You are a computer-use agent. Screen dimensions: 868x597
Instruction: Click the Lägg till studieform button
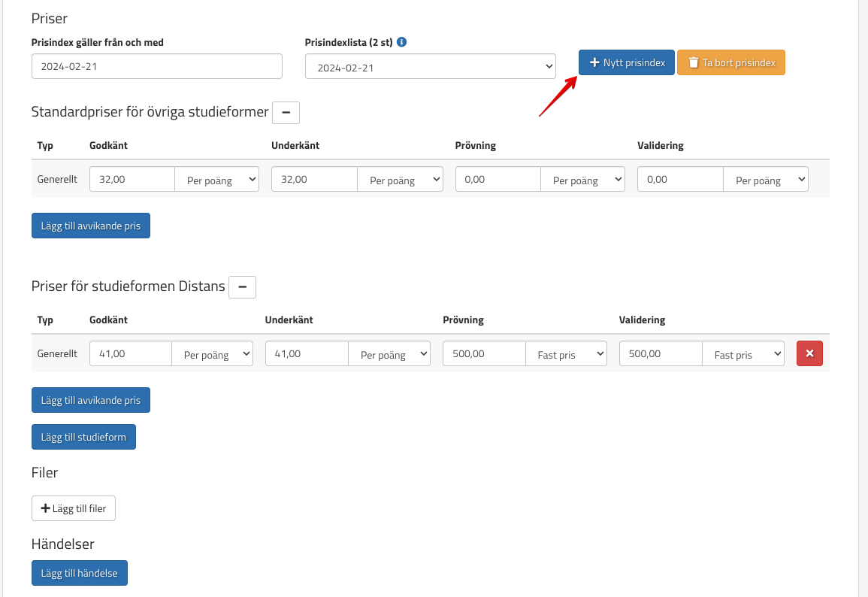[x=83, y=437]
